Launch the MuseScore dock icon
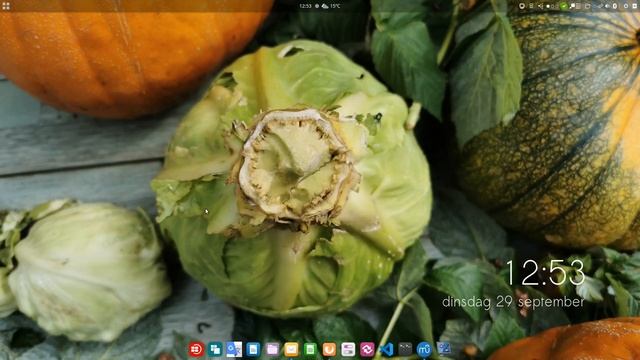640x360 pixels. [424, 349]
